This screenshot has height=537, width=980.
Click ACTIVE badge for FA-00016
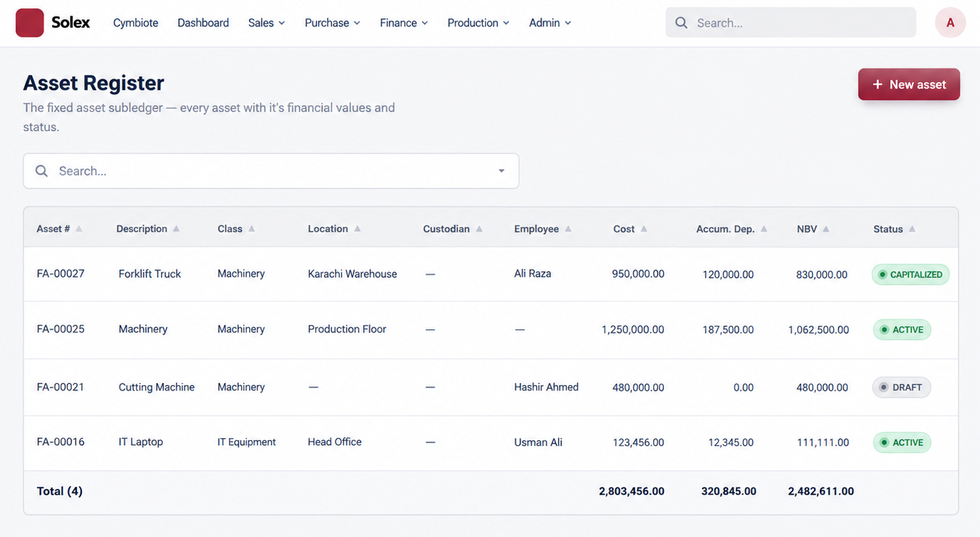(902, 442)
